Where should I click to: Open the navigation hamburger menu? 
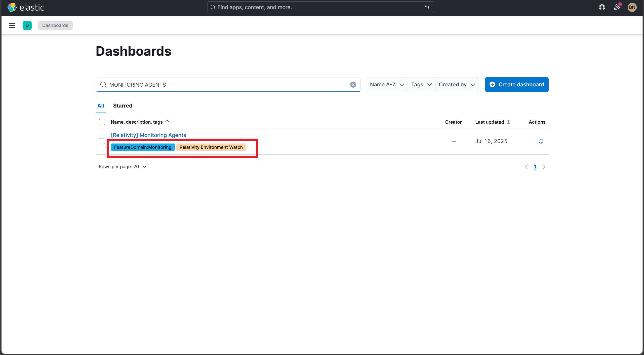click(x=12, y=25)
